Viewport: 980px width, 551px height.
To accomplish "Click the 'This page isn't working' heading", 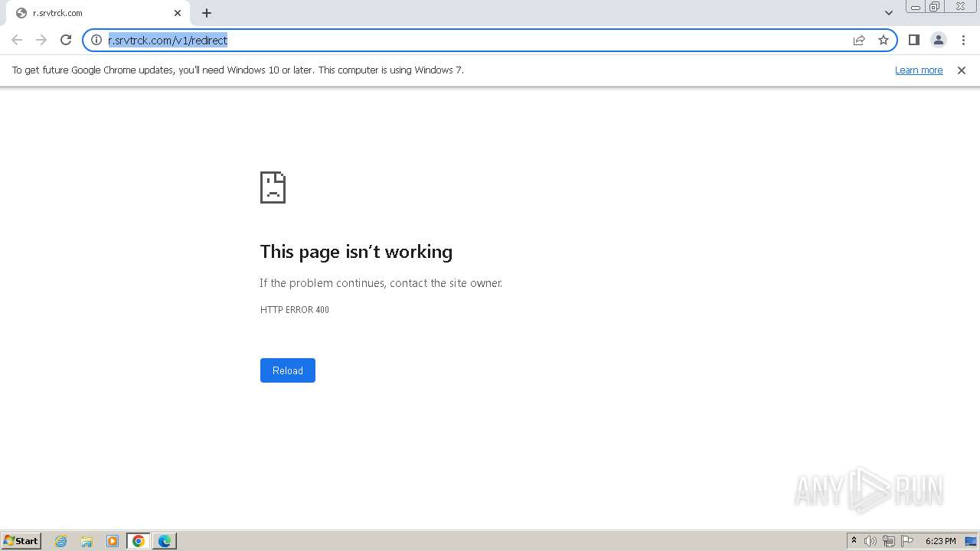I will point(356,252).
